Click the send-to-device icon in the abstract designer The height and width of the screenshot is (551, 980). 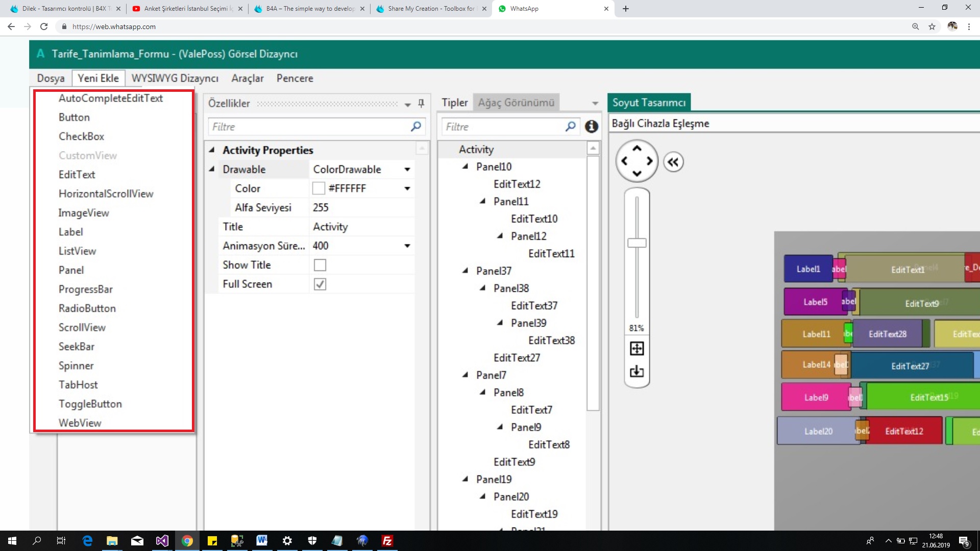636,371
